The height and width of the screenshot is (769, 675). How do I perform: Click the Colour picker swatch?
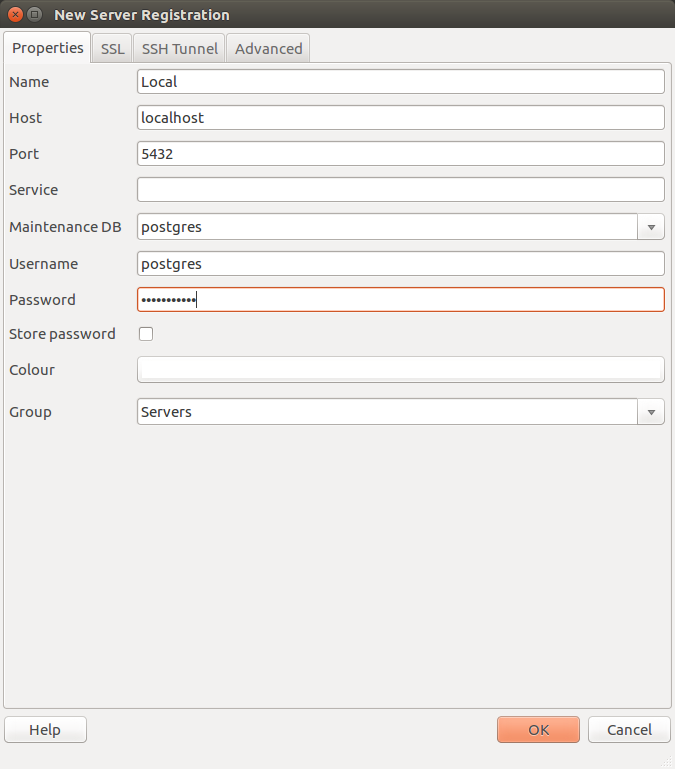400,370
